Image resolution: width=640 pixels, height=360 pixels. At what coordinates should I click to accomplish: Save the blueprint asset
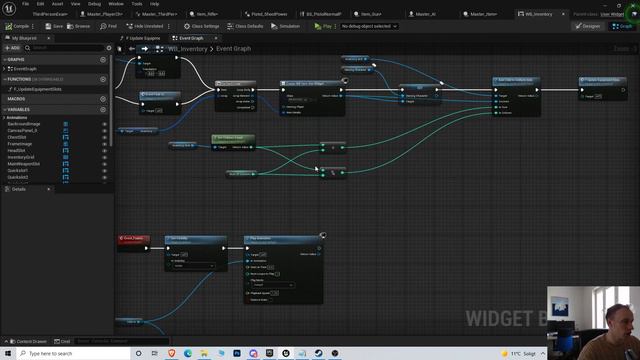(x=54, y=26)
